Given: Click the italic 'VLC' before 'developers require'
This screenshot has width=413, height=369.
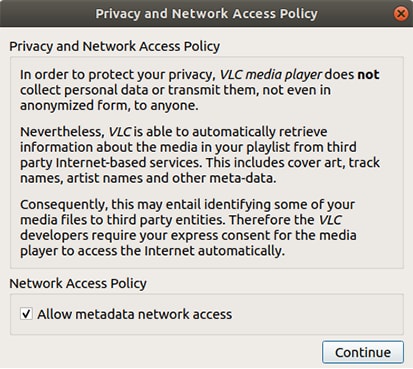Looking at the screenshot, I should point(330,220).
